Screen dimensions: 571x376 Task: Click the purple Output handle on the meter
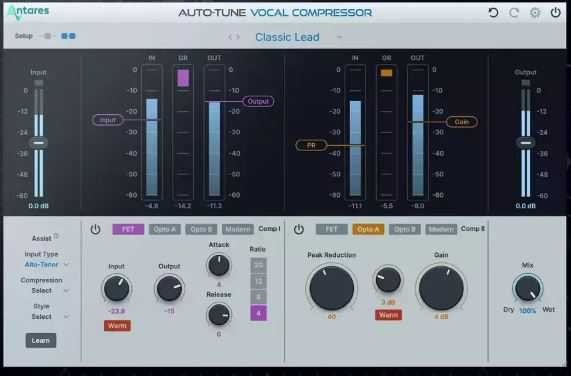258,102
